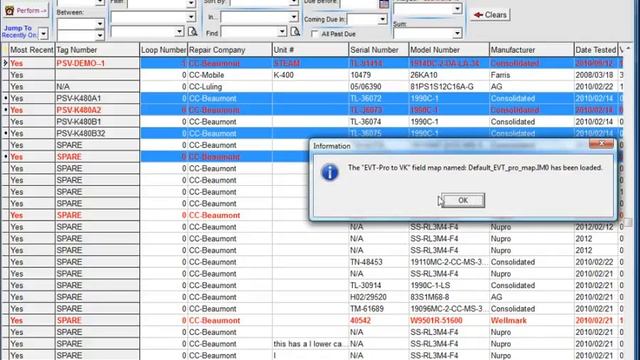Click date tested 2012/02/12
Screen dimensions: 640x360
(595, 227)
